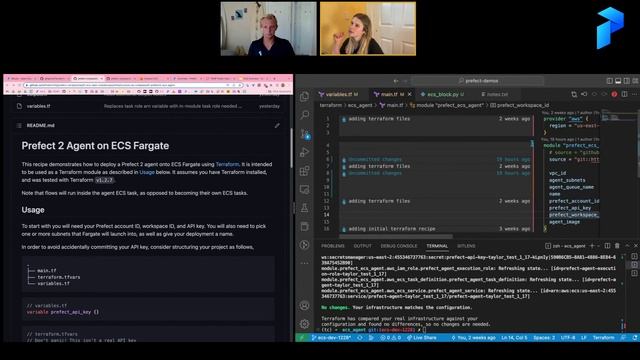
Task: Open remote window indicator in status bar
Action: click(x=302, y=338)
